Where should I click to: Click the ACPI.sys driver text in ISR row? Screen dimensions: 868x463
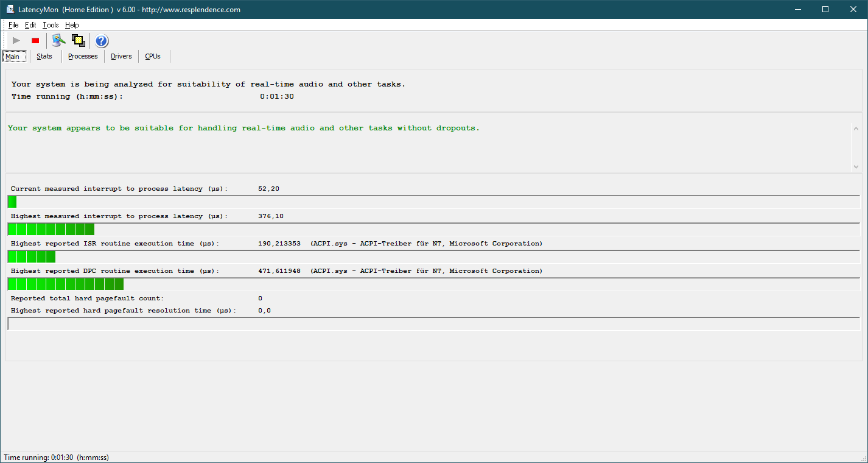click(426, 244)
